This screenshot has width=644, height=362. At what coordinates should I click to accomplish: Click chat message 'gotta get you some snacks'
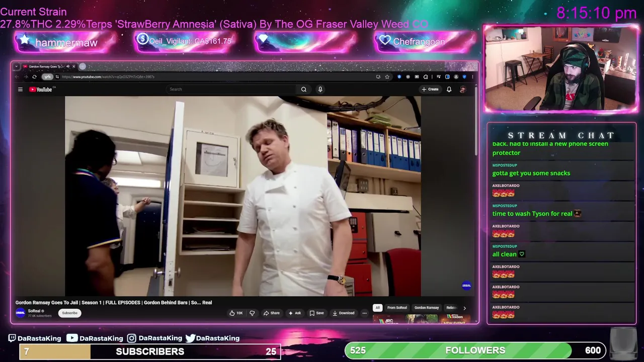531,173
